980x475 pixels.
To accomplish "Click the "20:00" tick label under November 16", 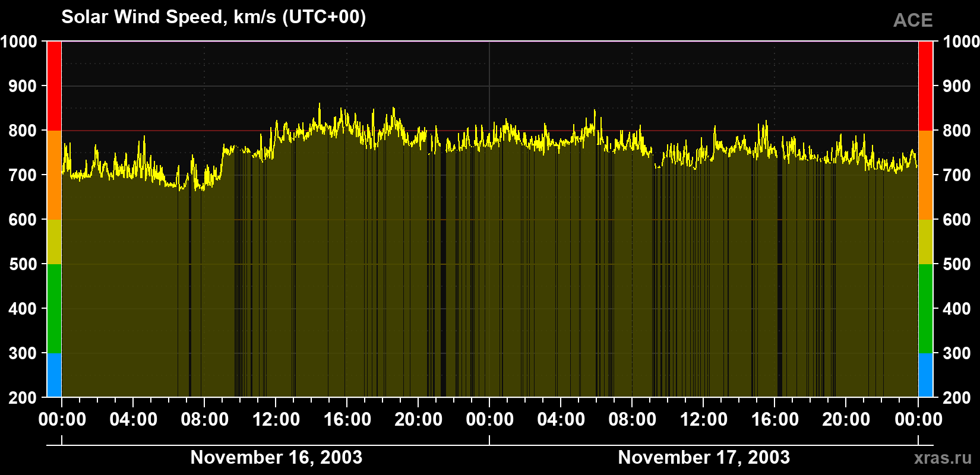I will click(x=419, y=420).
